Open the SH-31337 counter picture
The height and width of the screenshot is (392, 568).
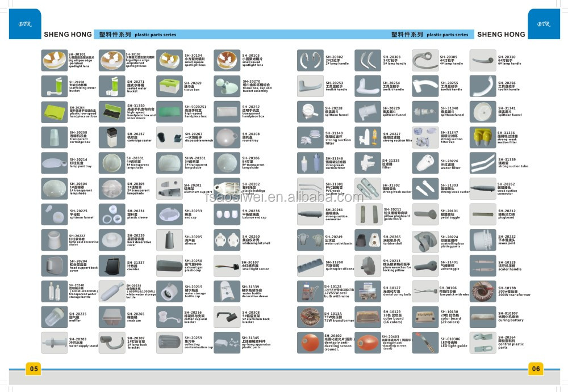point(112,265)
